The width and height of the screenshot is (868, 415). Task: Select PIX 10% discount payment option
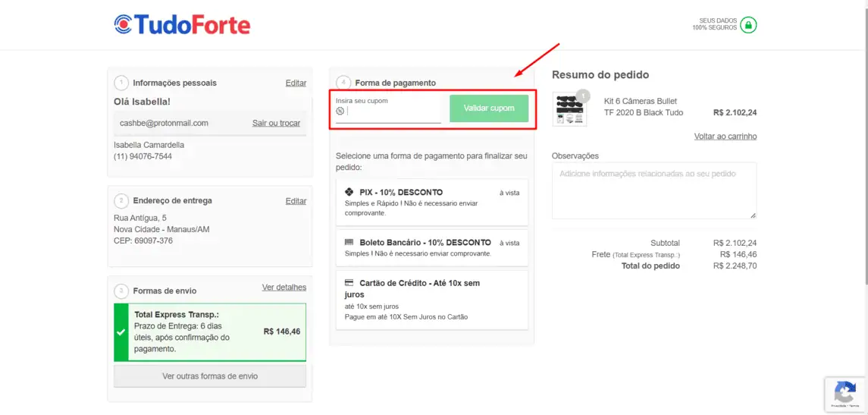pyautogui.click(x=432, y=203)
